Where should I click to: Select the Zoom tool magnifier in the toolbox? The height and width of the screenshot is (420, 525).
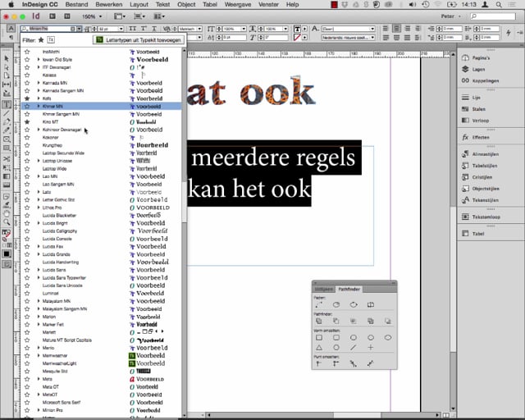tap(7, 221)
